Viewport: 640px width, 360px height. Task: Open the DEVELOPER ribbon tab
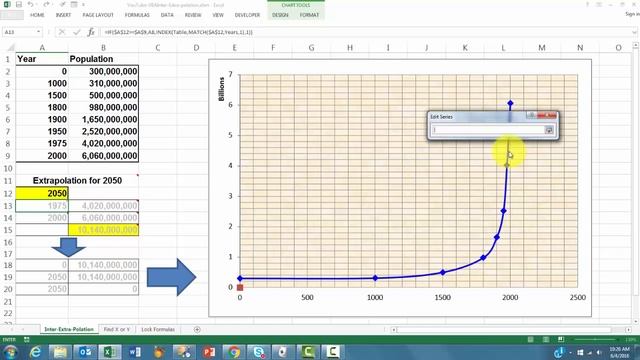(247, 15)
